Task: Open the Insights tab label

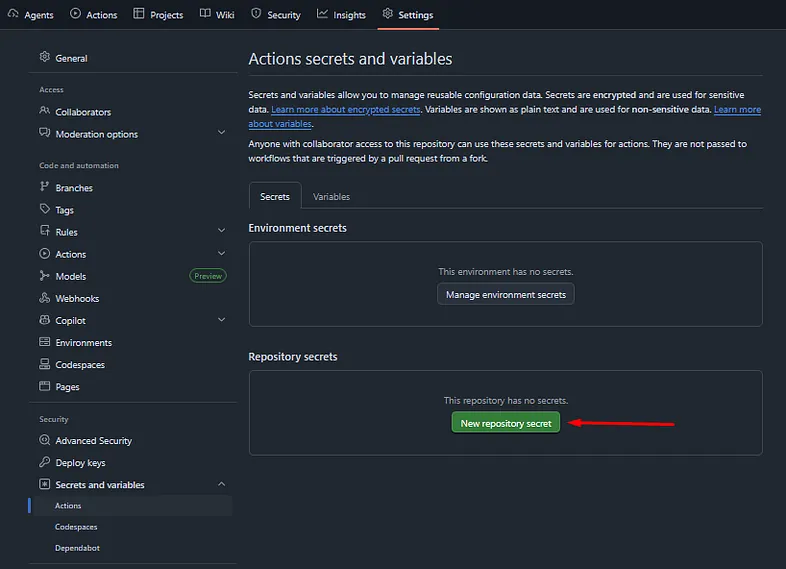Action: point(349,16)
